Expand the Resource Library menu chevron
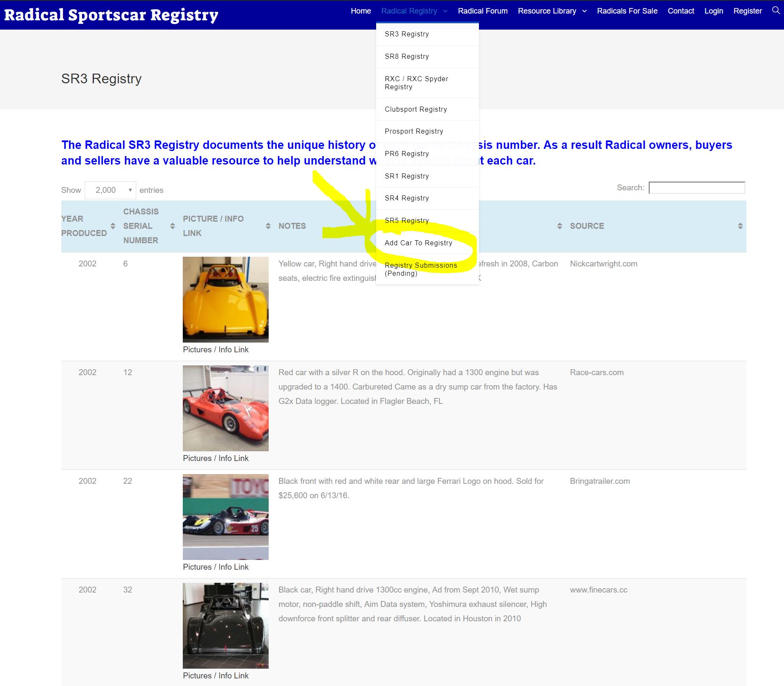Screen dimensions: 784x686 coord(584,11)
